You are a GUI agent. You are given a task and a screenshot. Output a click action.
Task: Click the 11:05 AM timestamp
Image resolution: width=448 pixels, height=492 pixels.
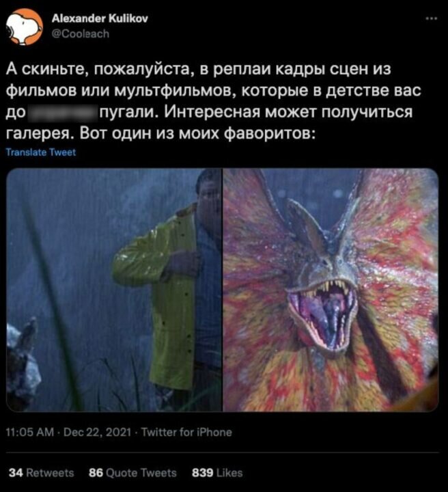coord(30,432)
